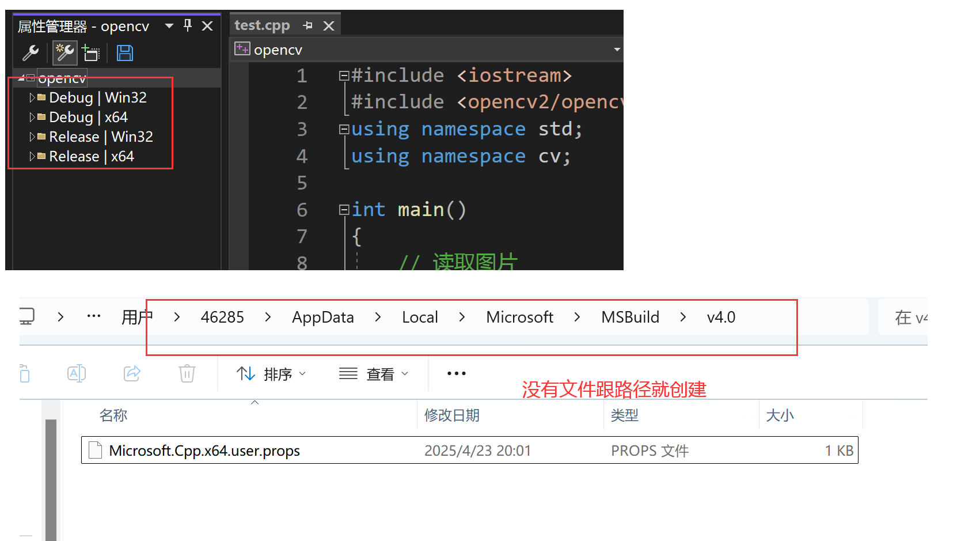Viewport: 980px width, 541px height.
Task: Click the Share icon in Explorer toolbar
Action: (132, 374)
